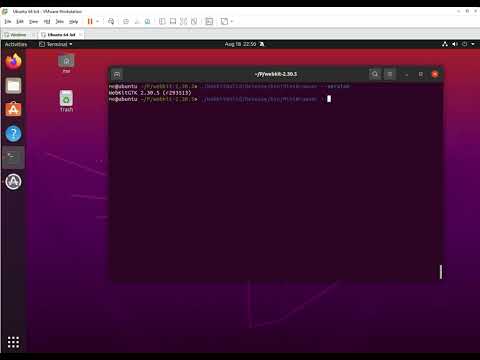This screenshot has height=360, width=480.
Task: Expand the system menu arrow in top bar
Action: coord(473,44)
